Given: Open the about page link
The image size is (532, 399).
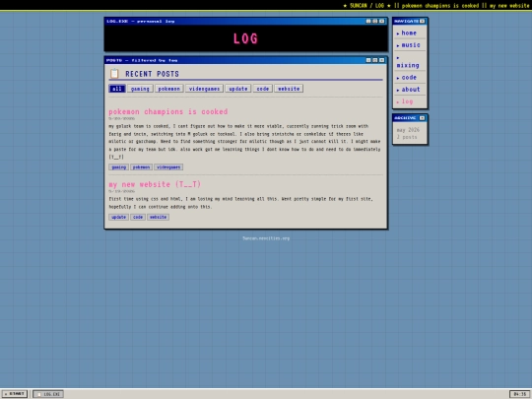Looking at the screenshot, I should tap(410, 90).
